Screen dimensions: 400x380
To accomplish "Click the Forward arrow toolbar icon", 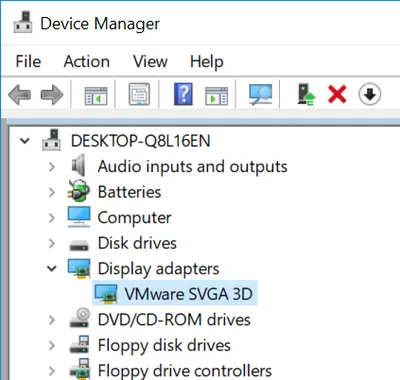I will [x=52, y=95].
